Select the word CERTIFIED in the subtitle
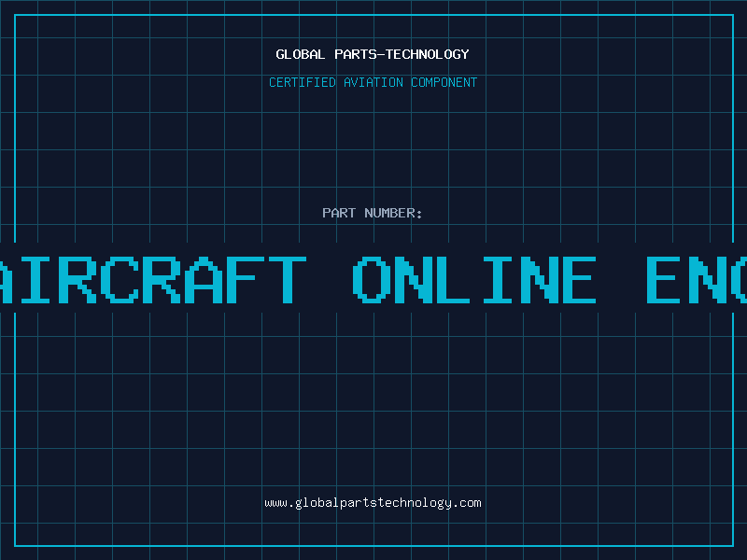The height and width of the screenshot is (560, 747). click(303, 82)
